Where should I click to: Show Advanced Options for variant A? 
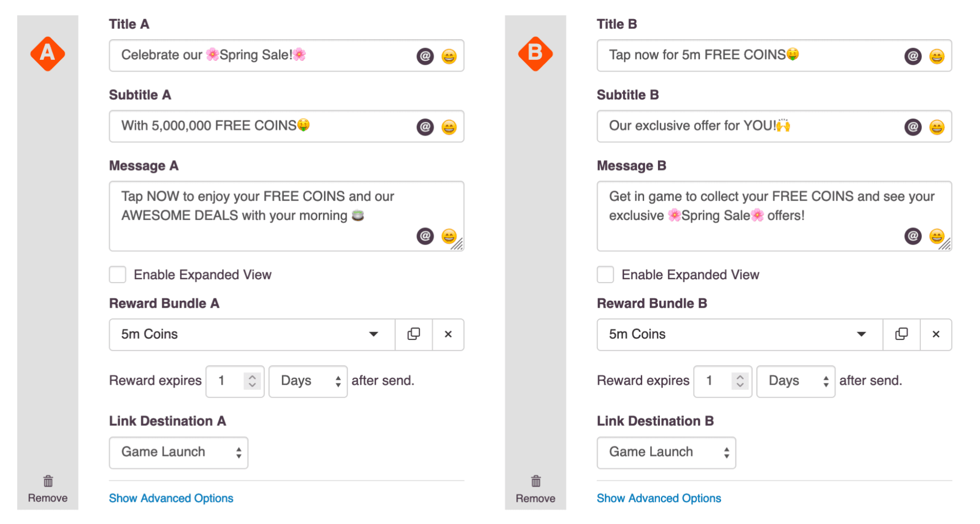pos(171,498)
